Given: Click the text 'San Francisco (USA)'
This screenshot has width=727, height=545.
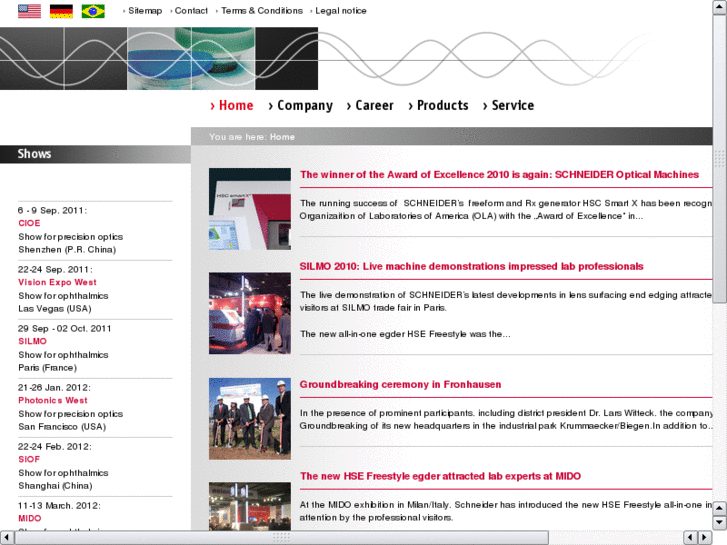Looking at the screenshot, I should (62, 427).
